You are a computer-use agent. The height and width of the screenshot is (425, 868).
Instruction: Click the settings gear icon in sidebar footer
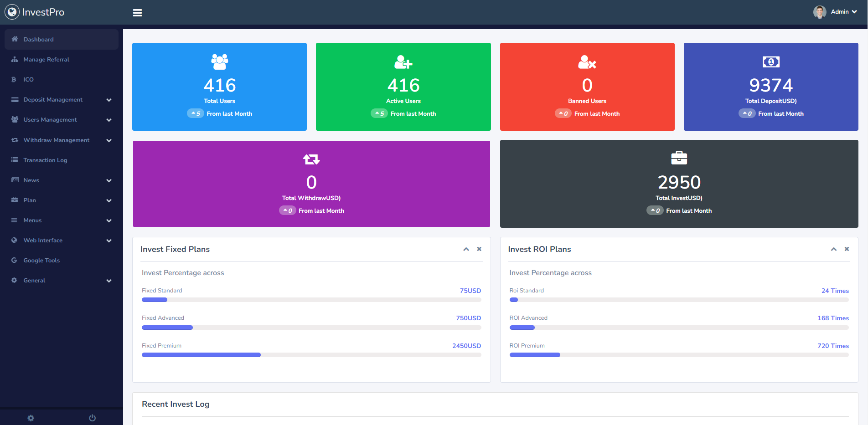pyautogui.click(x=31, y=418)
